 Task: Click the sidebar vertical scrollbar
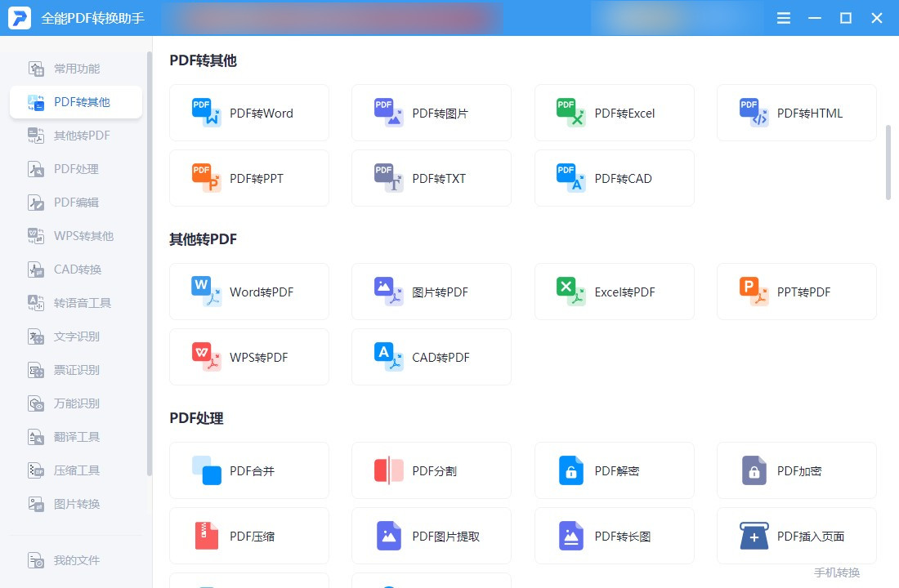pyautogui.click(x=150, y=264)
